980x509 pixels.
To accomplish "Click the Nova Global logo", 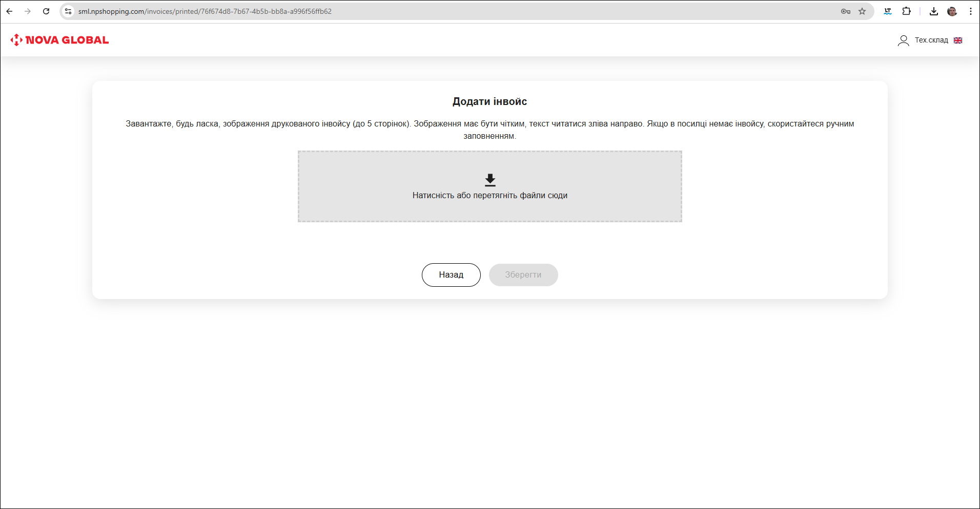I will tap(59, 40).
